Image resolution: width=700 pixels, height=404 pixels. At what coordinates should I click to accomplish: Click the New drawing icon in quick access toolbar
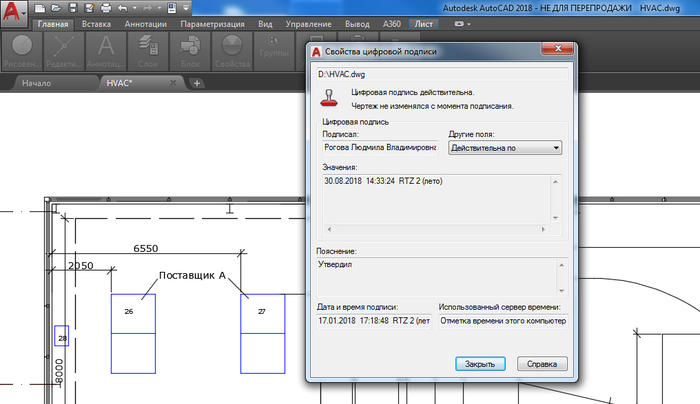click(37, 7)
